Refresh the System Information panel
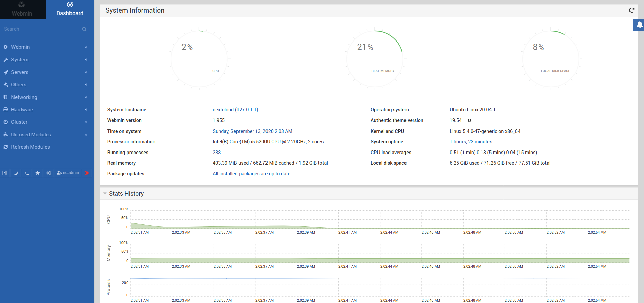The height and width of the screenshot is (303, 644). [632, 10]
